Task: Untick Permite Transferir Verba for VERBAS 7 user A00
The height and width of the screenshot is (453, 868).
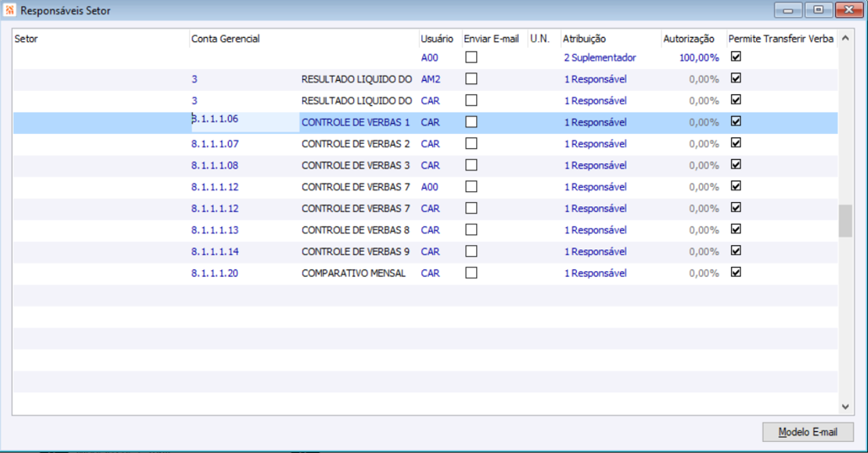Action: 736,186
